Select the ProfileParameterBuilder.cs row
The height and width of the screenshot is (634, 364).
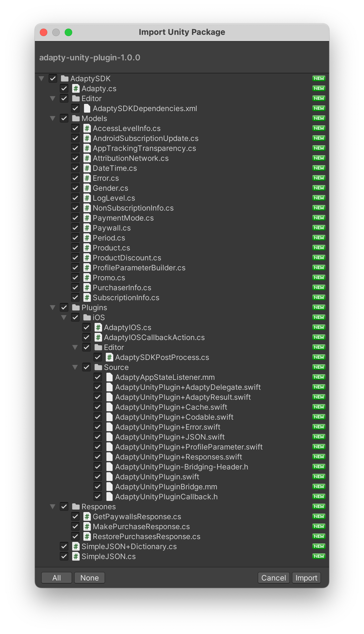tap(182, 268)
